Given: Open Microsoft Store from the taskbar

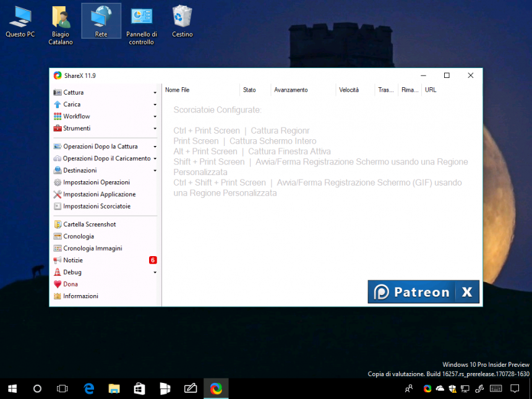Looking at the screenshot, I should pos(139,388).
